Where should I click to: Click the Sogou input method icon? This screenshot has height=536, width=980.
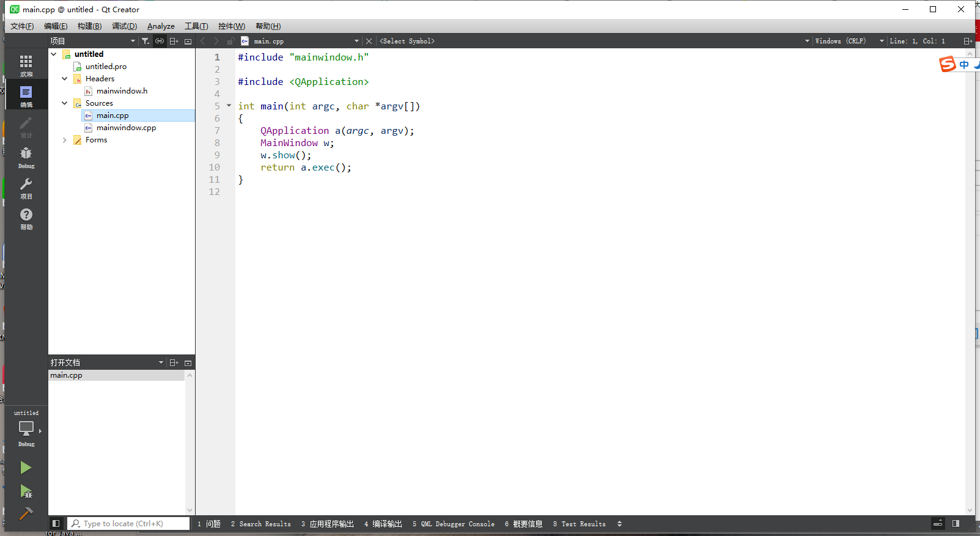point(948,64)
